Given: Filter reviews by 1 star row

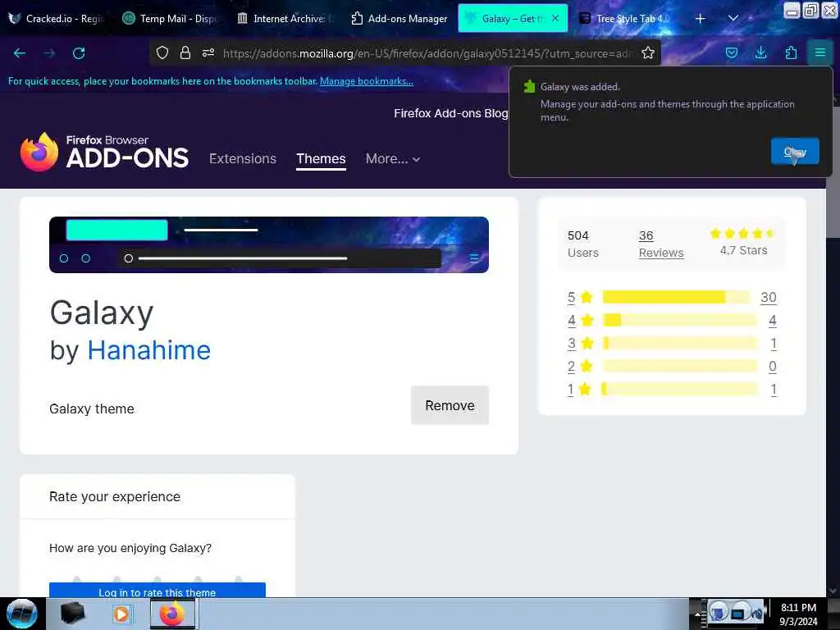Looking at the screenshot, I should pos(672,390).
